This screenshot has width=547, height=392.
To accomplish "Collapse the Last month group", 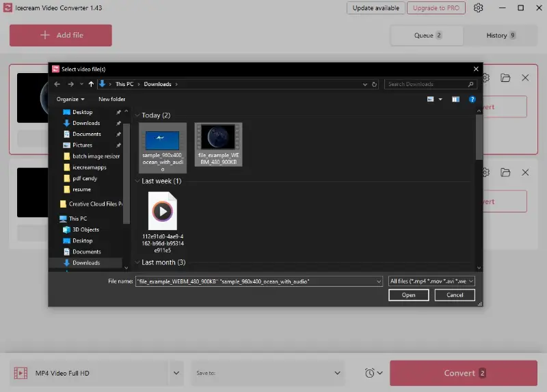I will [x=137, y=262].
